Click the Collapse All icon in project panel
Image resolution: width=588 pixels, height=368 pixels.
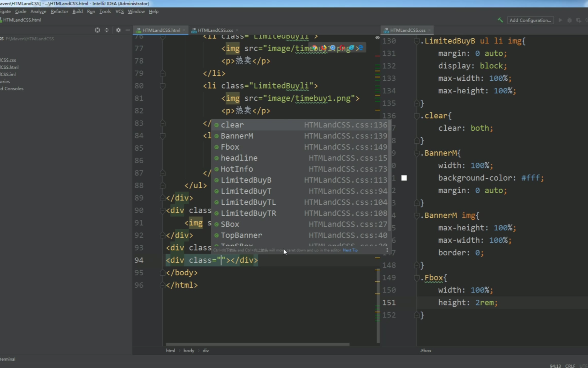[x=107, y=30]
